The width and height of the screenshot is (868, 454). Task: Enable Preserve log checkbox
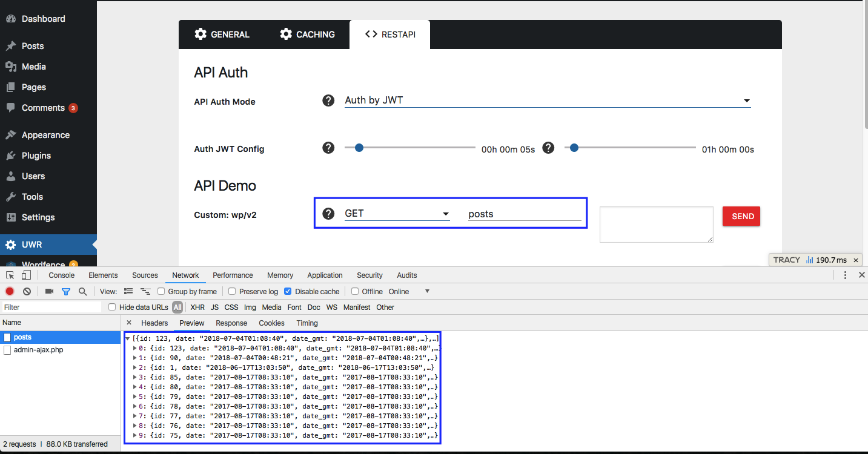point(232,291)
